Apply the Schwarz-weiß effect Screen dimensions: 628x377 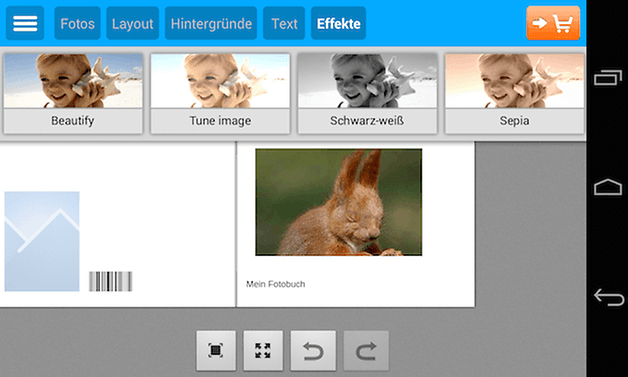click(x=367, y=94)
